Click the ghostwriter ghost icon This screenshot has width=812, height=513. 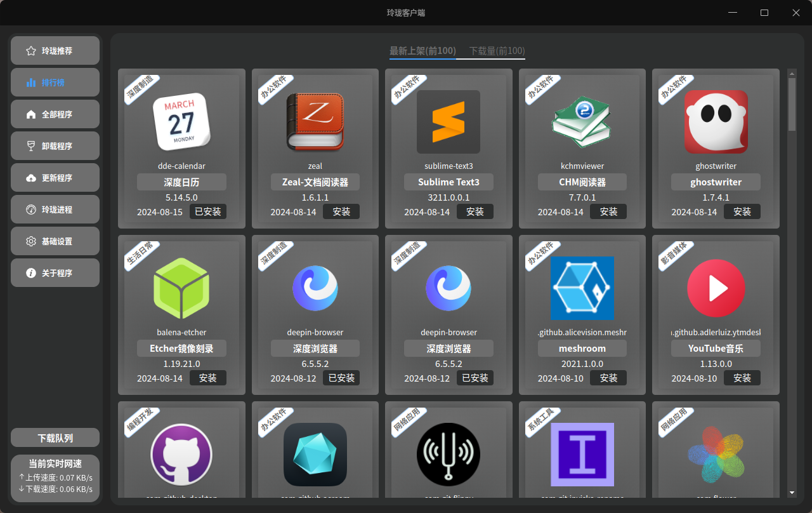point(716,122)
